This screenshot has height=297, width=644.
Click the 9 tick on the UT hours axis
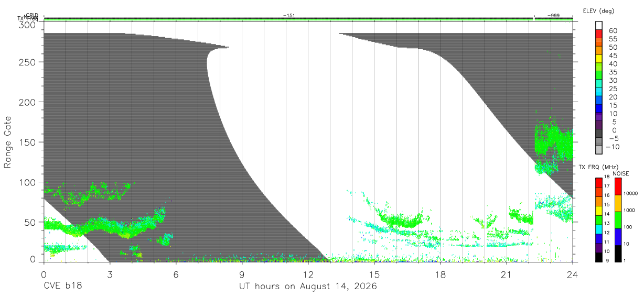pos(242,275)
